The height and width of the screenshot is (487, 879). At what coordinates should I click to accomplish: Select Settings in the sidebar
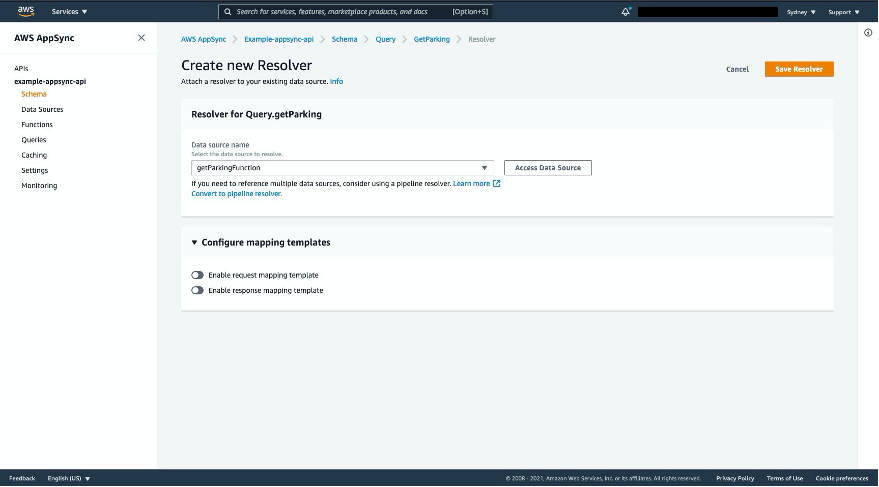coord(35,170)
